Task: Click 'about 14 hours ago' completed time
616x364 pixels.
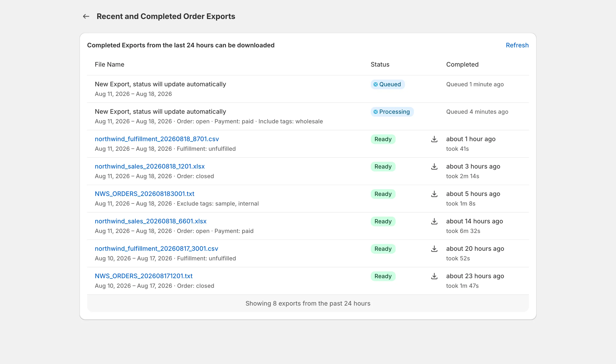Action: [x=475, y=221]
